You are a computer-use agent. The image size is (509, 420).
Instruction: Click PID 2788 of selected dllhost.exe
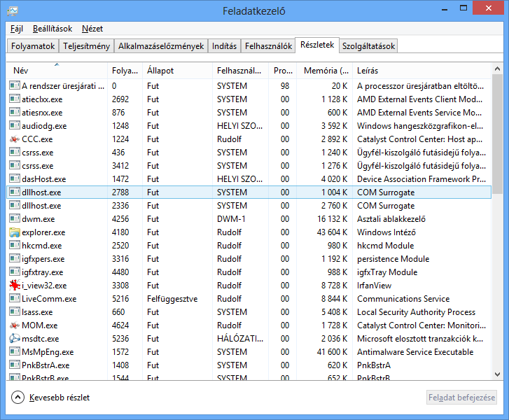tap(120, 192)
